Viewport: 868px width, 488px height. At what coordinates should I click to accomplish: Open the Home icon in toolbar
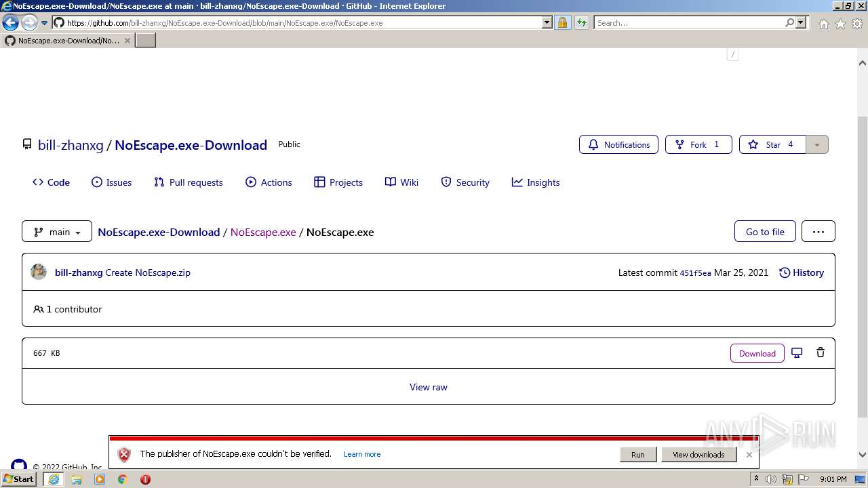823,24
